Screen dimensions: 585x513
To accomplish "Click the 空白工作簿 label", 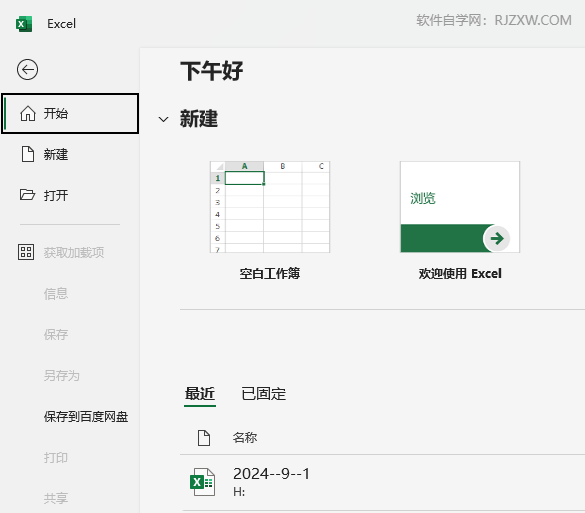I will coord(270,273).
